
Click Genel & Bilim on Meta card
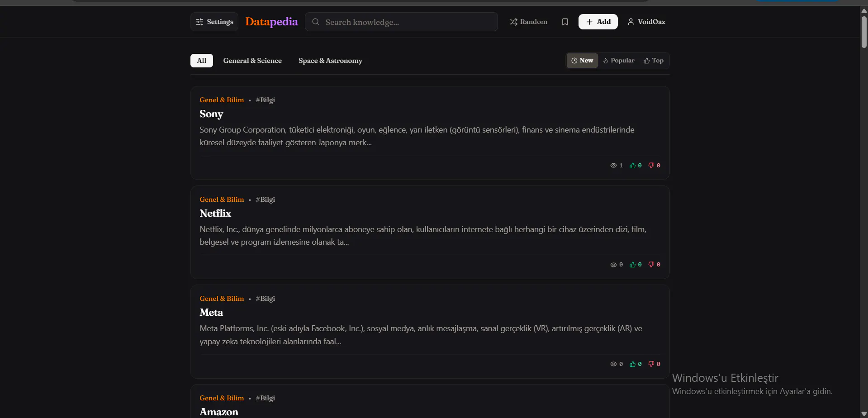point(222,299)
